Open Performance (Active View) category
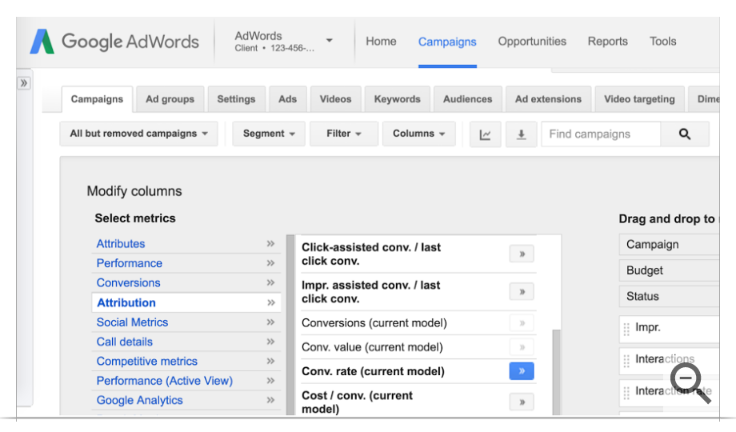The image size is (736, 432). (x=186, y=381)
